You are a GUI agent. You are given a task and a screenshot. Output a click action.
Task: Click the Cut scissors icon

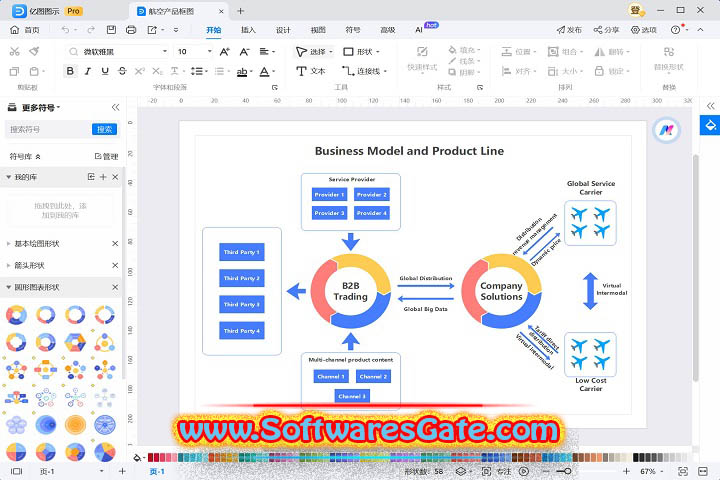tap(15, 51)
